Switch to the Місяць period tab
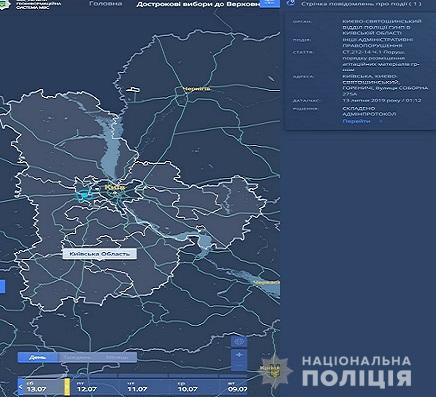The image size is (436, 397). tap(116, 357)
